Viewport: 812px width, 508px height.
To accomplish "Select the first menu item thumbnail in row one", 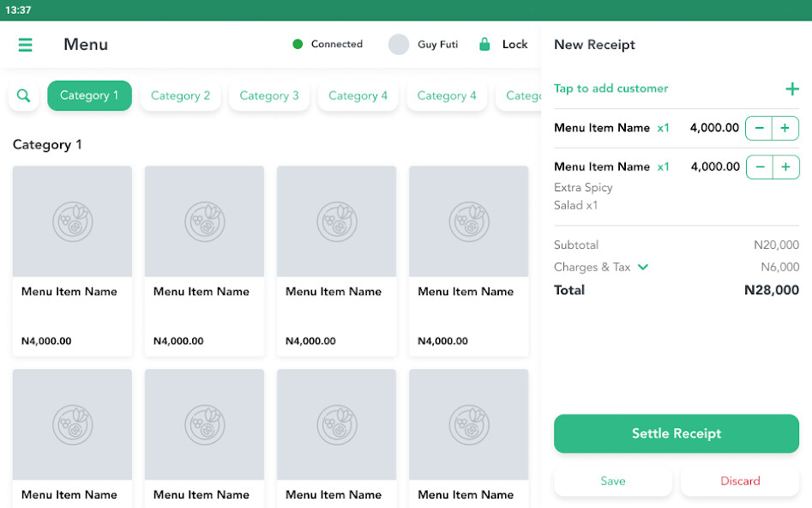I will (x=72, y=221).
